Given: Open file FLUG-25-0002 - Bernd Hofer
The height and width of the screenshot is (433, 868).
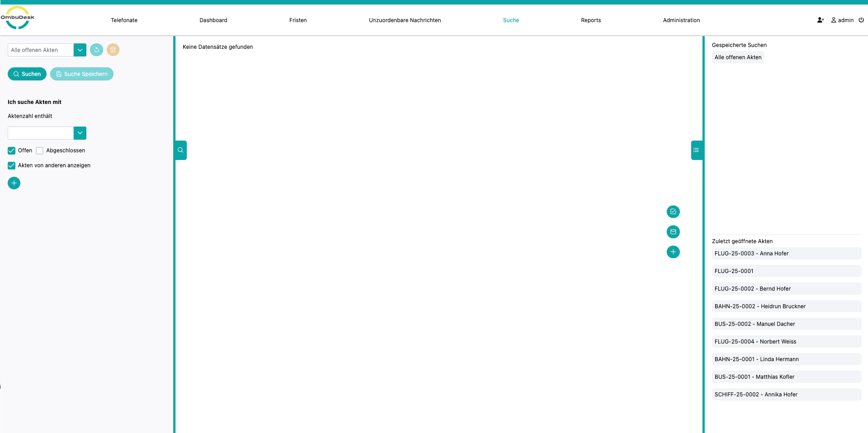Looking at the screenshot, I should (787, 289).
